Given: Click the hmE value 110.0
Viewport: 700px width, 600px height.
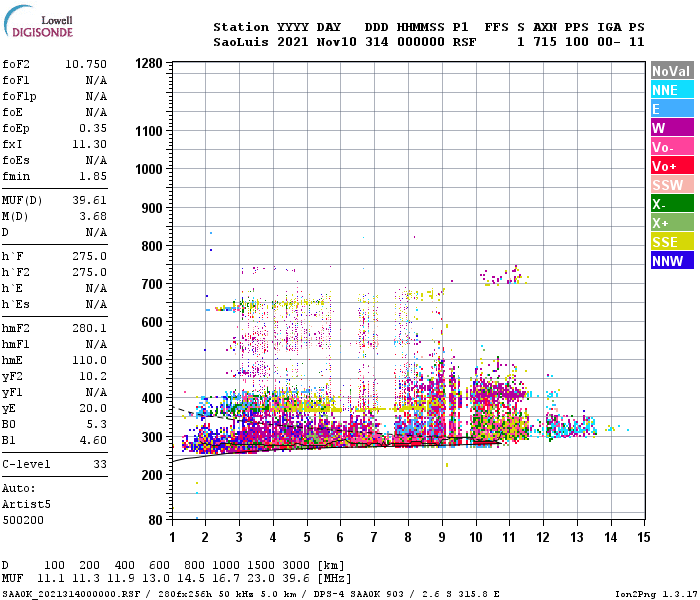Looking at the screenshot, I should (x=89, y=360).
